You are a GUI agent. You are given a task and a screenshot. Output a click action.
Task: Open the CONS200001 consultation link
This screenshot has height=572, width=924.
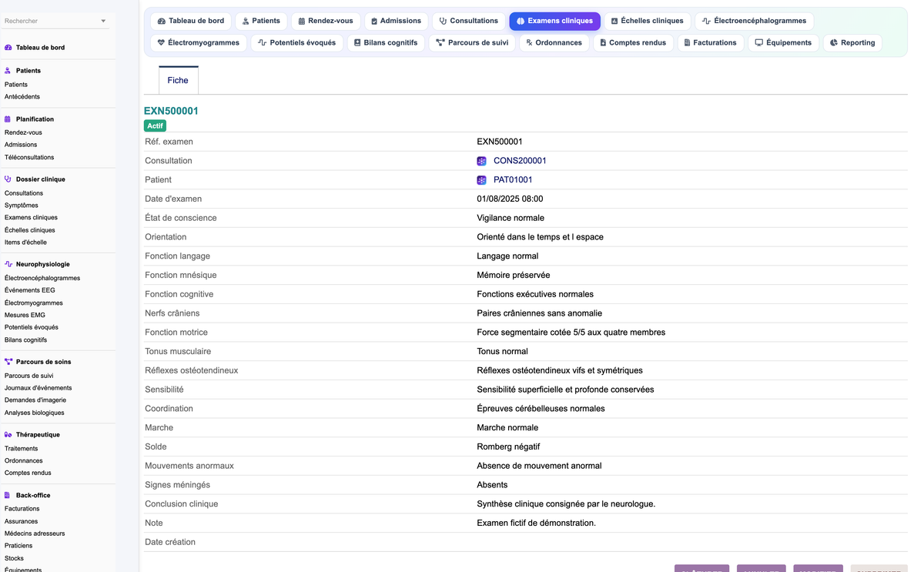tap(520, 161)
